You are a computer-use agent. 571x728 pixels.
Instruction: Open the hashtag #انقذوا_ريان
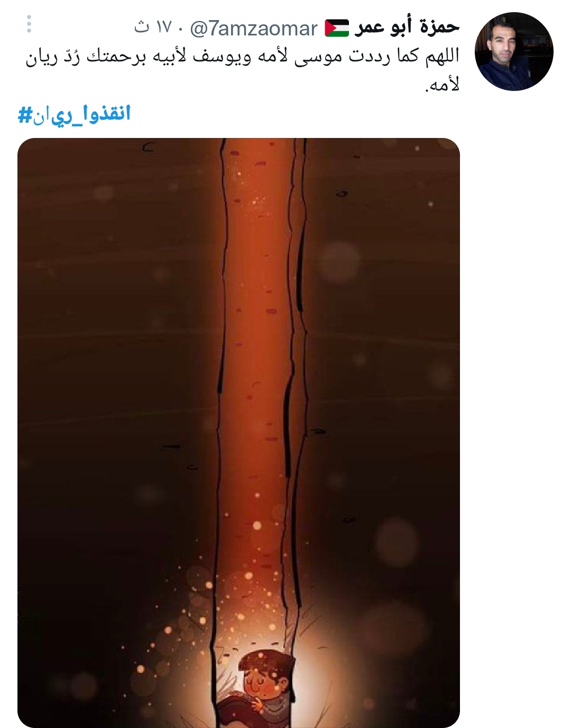click(75, 114)
